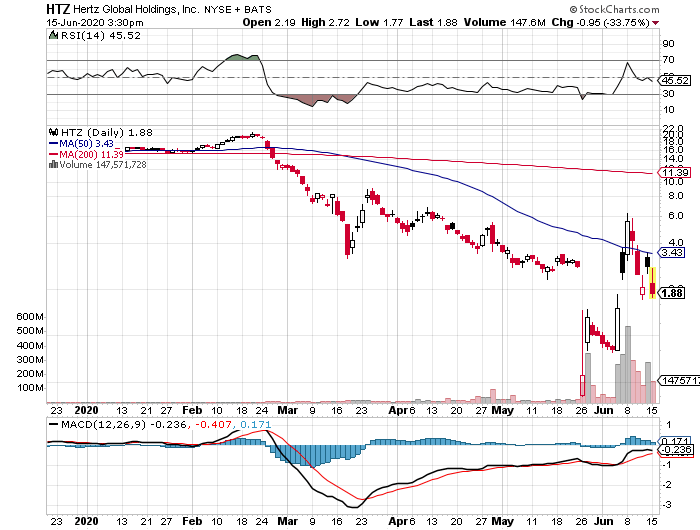Click the 15-Jun-2020 3:30pm timestamp

click(95, 22)
